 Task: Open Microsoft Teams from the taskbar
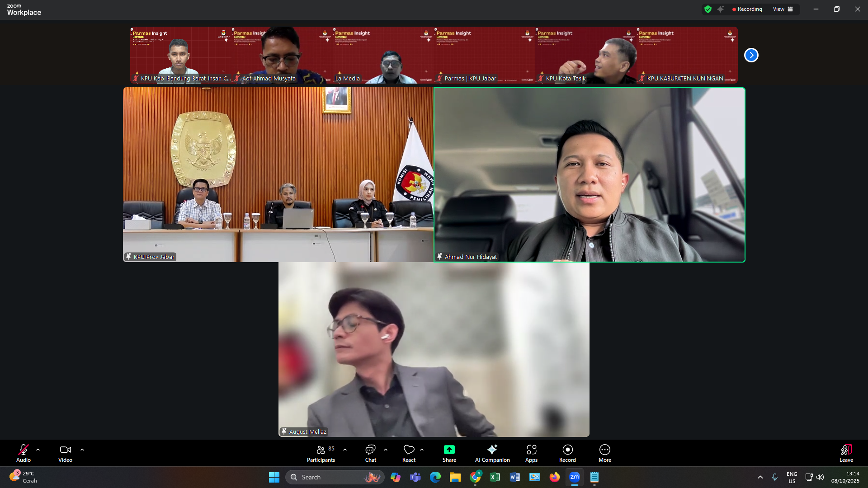pos(415,477)
